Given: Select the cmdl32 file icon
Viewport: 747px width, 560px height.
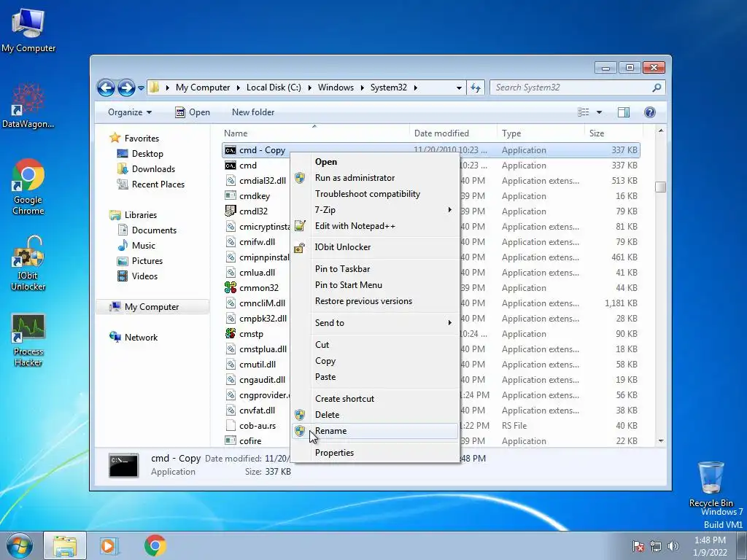Looking at the screenshot, I should (231, 211).
